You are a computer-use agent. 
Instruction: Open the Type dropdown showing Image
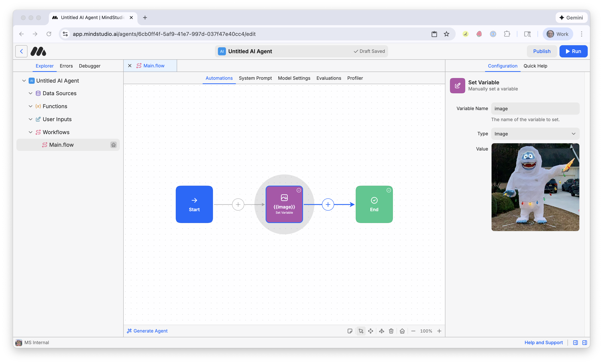coord(535,134)
